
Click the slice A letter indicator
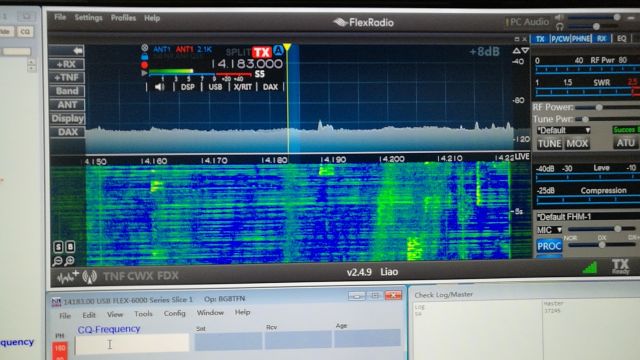click(278, 51)
